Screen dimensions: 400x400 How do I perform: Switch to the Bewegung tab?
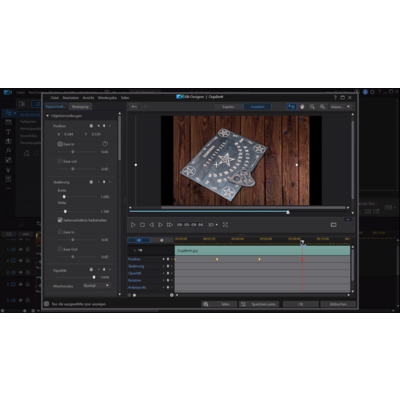click(80, 107)
